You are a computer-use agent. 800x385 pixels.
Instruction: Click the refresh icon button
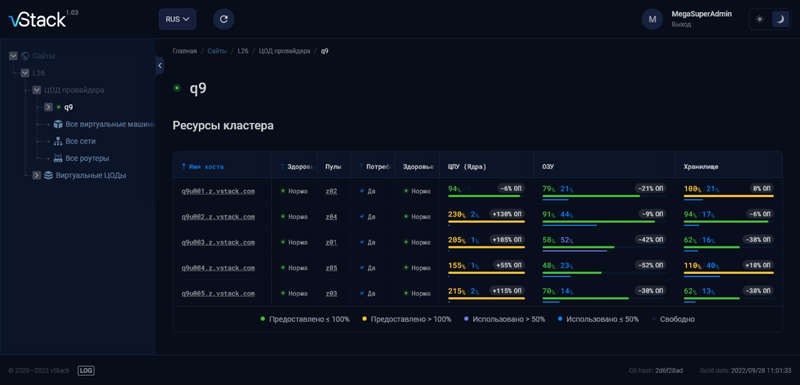[x=223, y=19]
